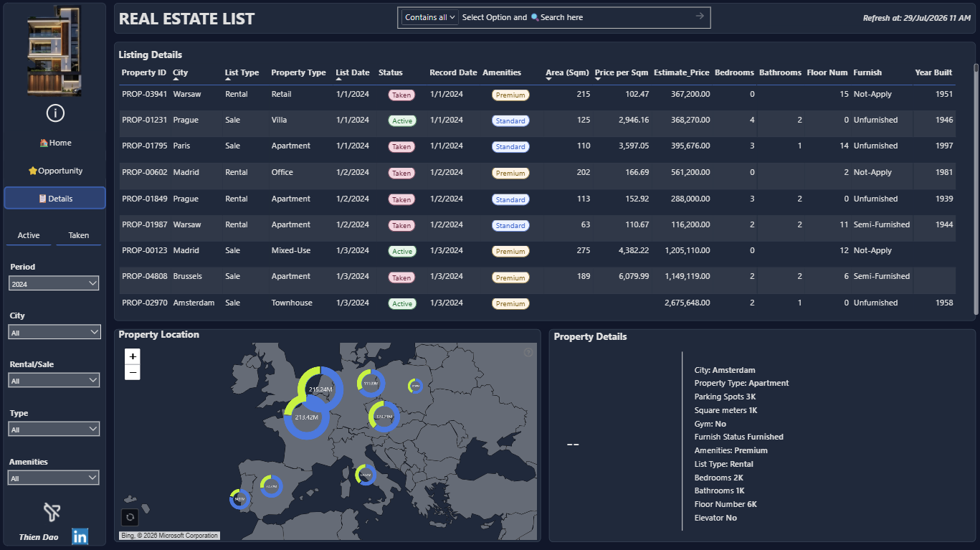Click the building thumbnail image
Screen dimensions: 980x550
coord(54,50)
